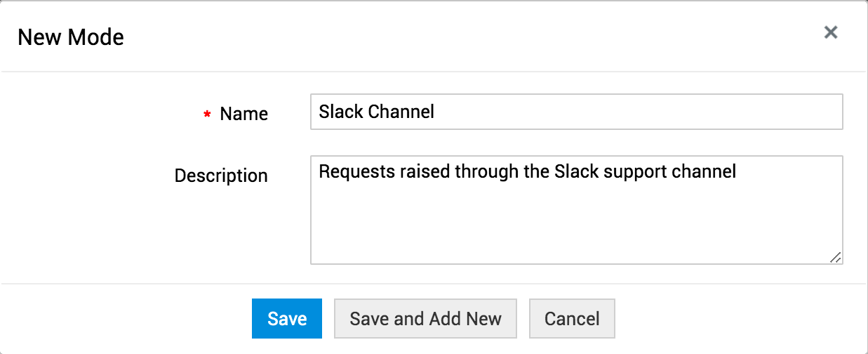Click the New Mode dialog title
The height and width of the screenshot is (354, 868).
(71, 37)
